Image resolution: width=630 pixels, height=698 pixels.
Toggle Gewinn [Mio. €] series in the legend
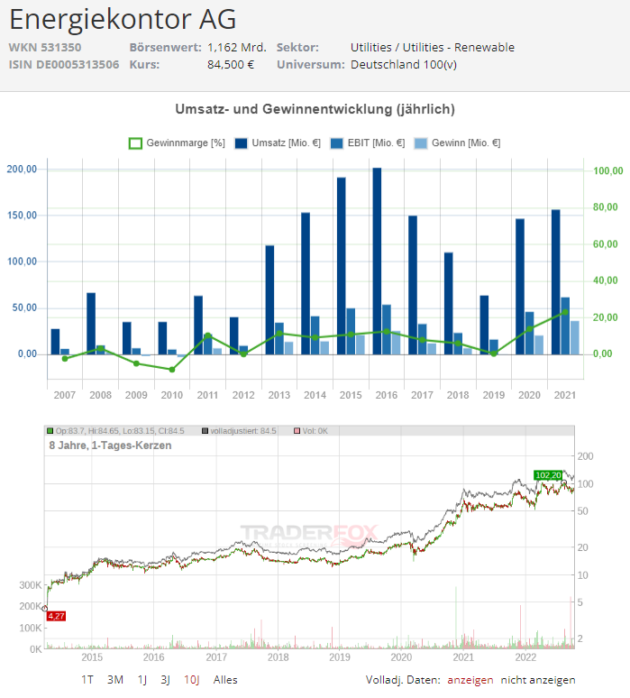tap(457, 143)
